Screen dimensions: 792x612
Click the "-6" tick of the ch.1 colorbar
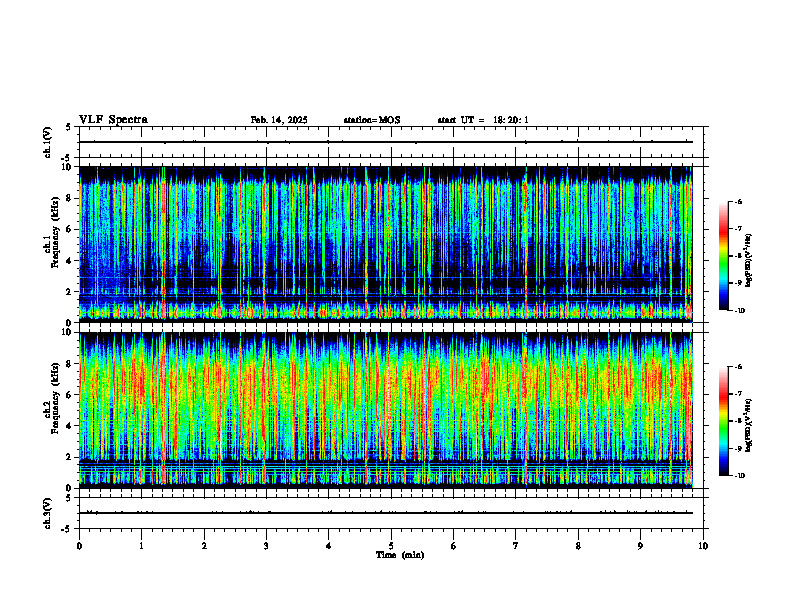point(738,202)
